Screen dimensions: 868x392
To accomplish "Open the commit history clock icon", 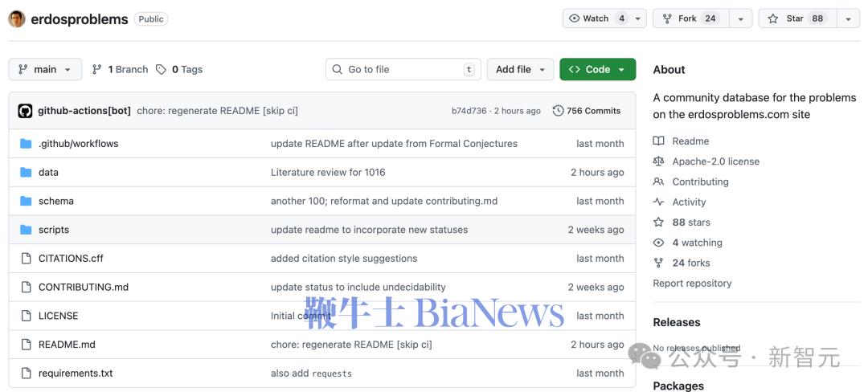I will tap(558, 111).
